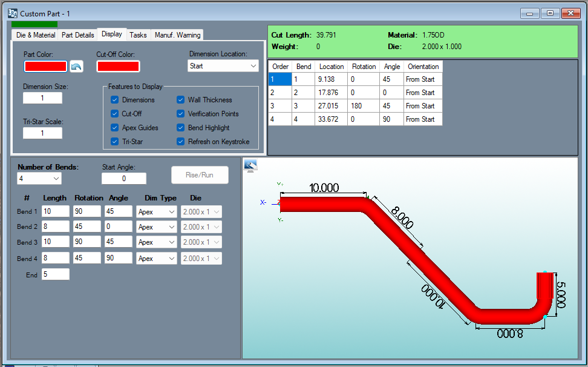Click the 5.000 dimension label in view
The width and height of the screenshot is (588, 367).
click(x=561, y=295)
